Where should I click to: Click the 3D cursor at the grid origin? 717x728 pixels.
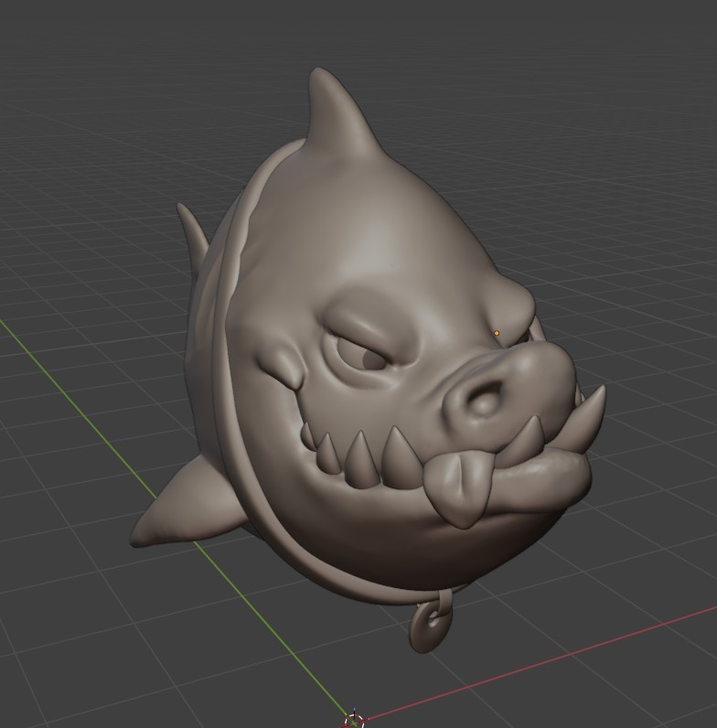click(354, 721)
